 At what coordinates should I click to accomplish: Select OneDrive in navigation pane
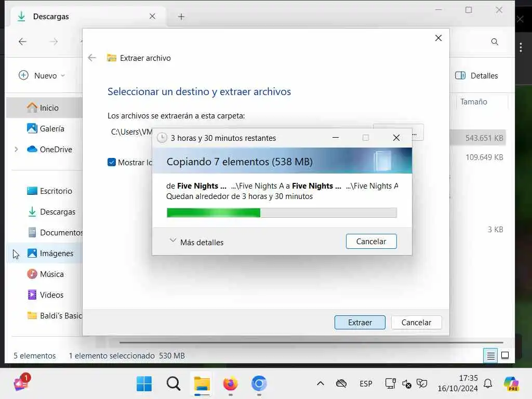[x=49, y=149]
